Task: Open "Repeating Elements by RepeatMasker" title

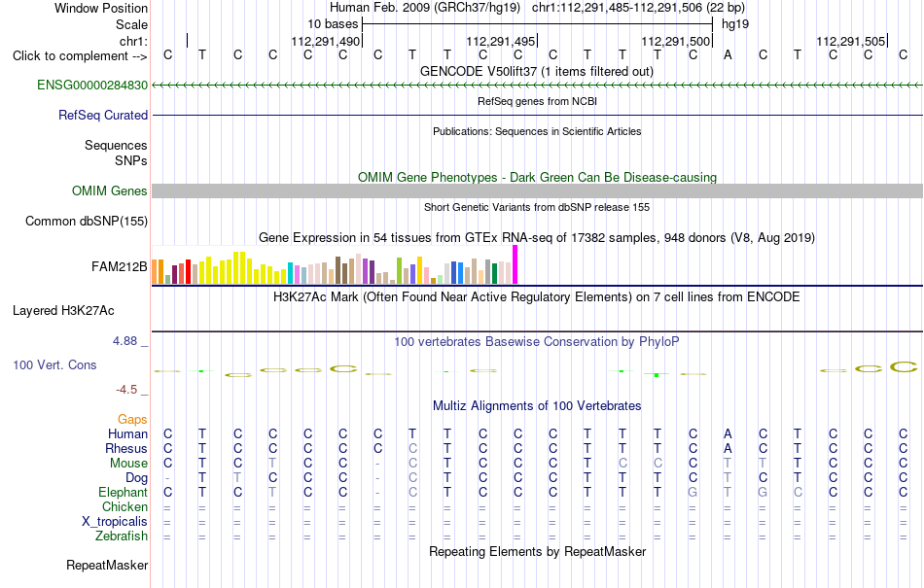Action: [x=538, y=551]
